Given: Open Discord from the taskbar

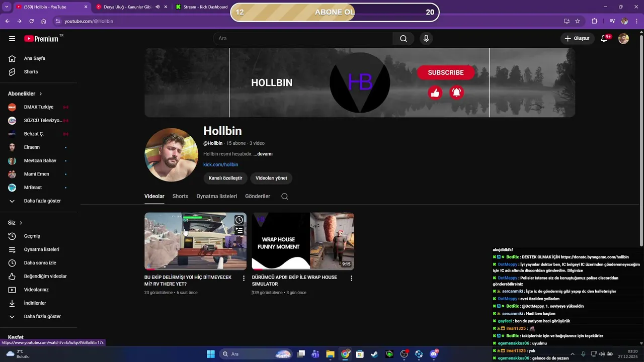Looking at the screenshot, I should 434,354.
